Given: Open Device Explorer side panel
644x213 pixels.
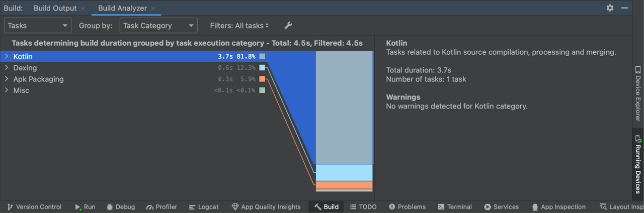Looking at the screenshot, I should 638,93.
